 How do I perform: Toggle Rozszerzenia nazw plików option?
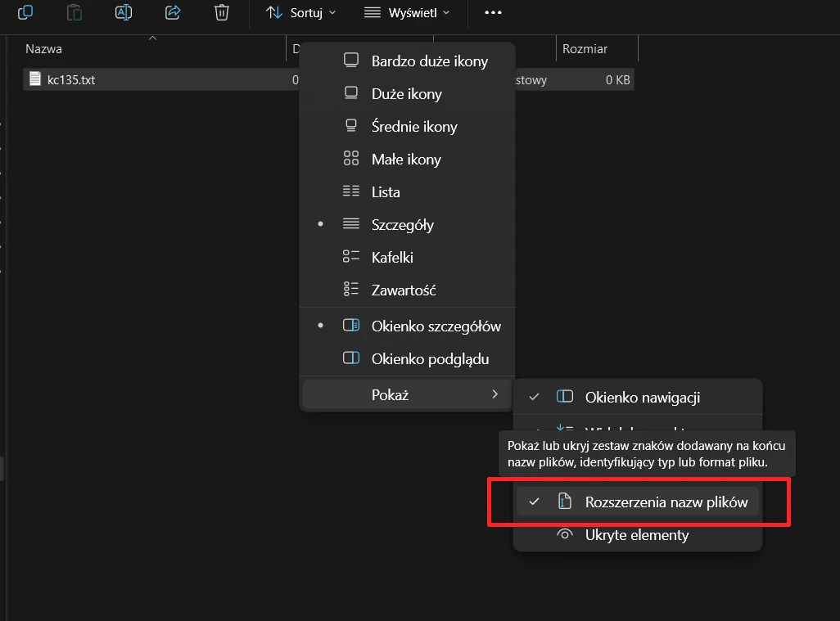[638, 502]
